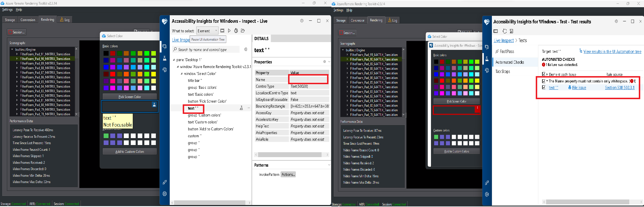This screenshot has width=644, height=207.
Task: Click the save icon in Test results toolbar
Action: 512,31
